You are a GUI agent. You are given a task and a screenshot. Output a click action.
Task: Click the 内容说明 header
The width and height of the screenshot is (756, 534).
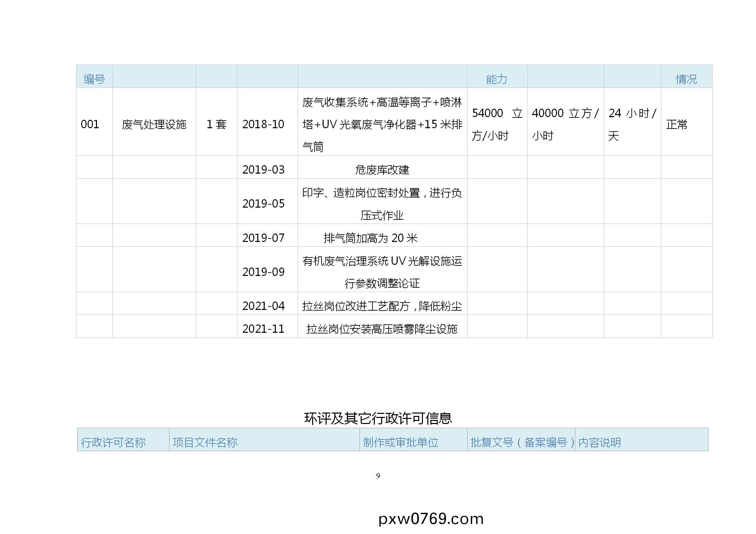(x=599, y=442)
